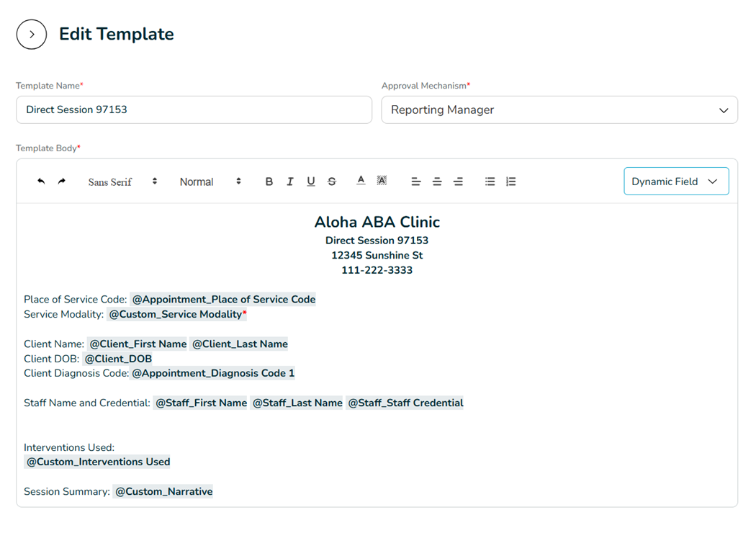Align text to the right
This screenshot has width=756, height=533.
[x=458, y=182]
